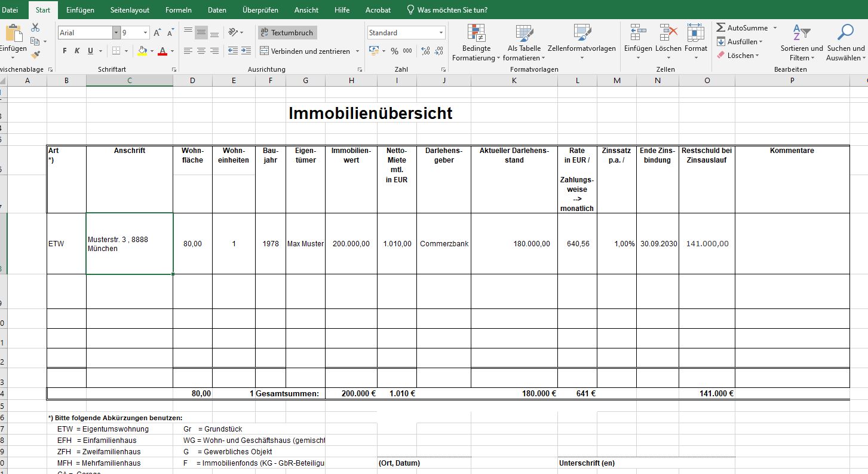Switch to the Ansicht tab
Image resolution: width=868 pixels, height=474 pixels.
[x=306, y=10]
